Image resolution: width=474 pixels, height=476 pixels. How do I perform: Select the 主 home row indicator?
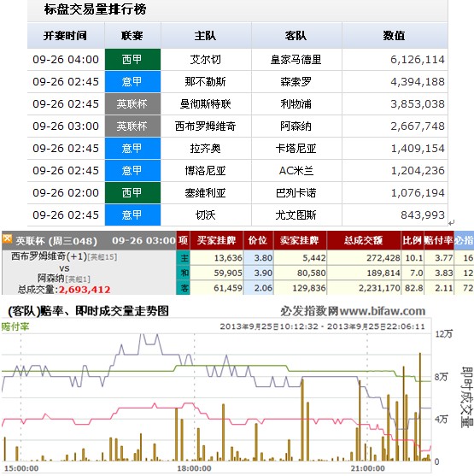pyautogui.click(x=184, y=258)
